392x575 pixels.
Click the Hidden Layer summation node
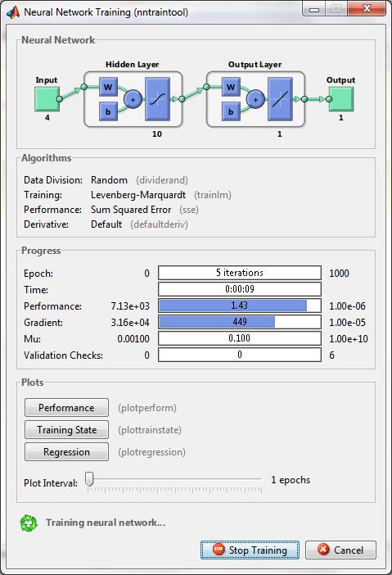(133, 99)
